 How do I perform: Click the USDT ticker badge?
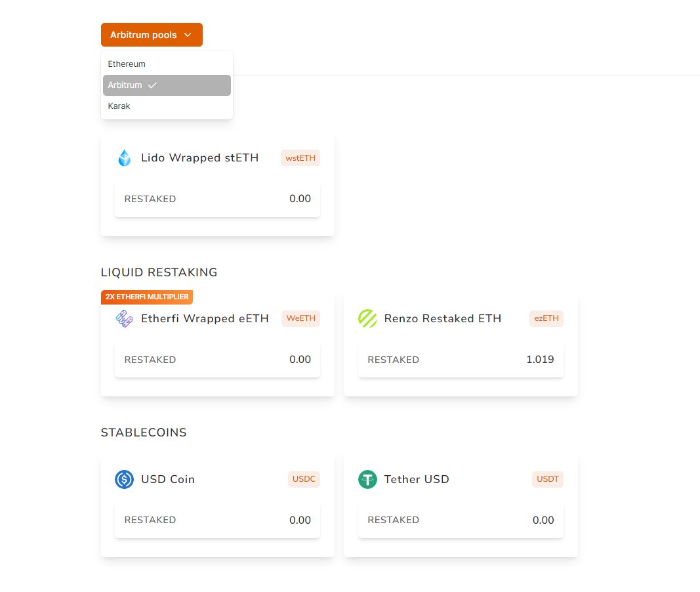click(548, 479)
